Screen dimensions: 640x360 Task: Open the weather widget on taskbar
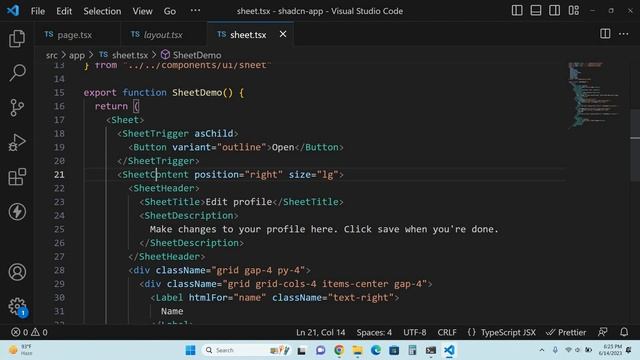click(x=20, y=350)
